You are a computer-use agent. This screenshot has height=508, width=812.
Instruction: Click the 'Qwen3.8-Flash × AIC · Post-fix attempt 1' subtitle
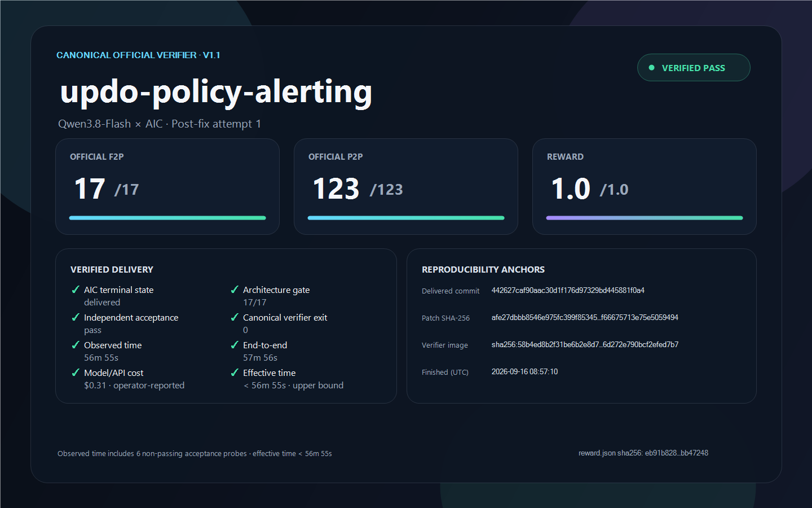[x=160, y=124]
